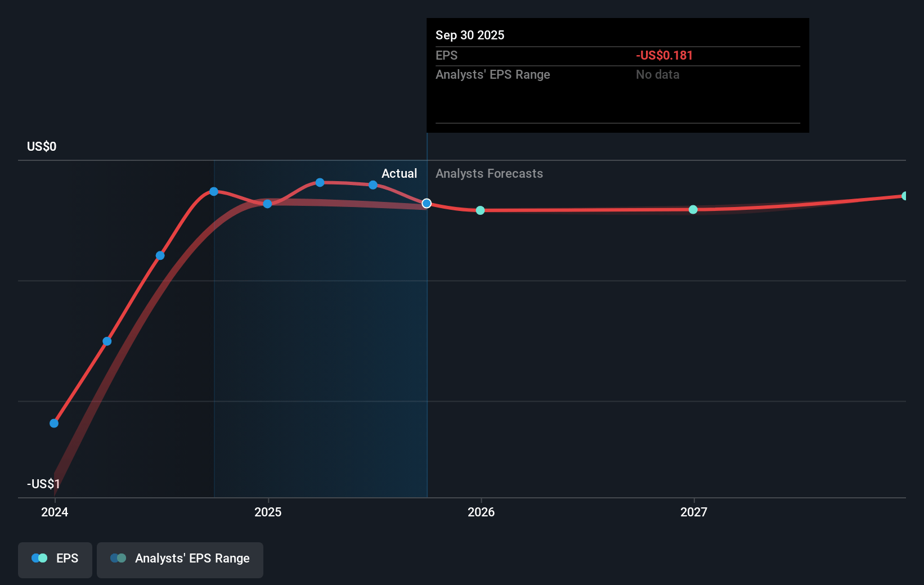
Task: Click the -US$0.181 EPS value in tooltip
Action: point(664,56)
